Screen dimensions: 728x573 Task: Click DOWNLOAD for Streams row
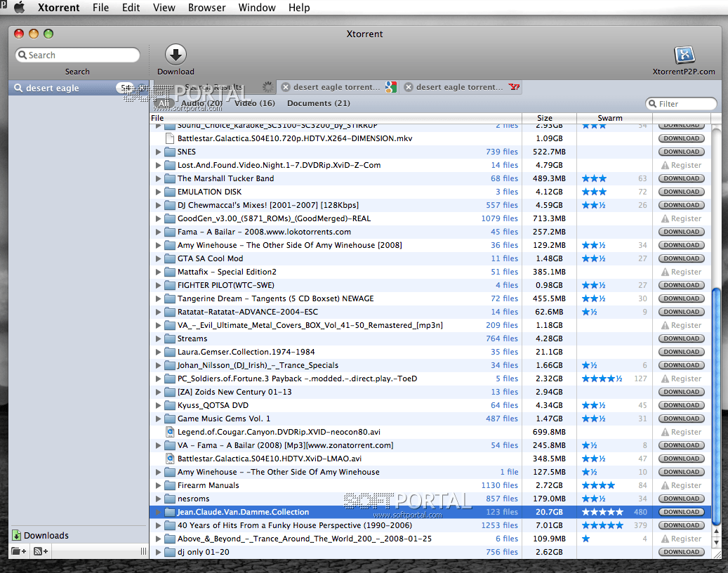(x=681, y=338)
